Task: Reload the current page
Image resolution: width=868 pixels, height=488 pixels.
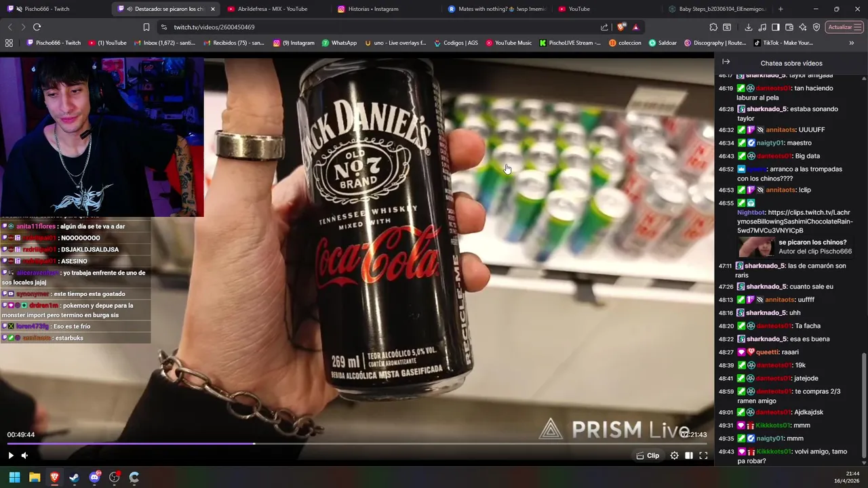Action: coord(37,27)
